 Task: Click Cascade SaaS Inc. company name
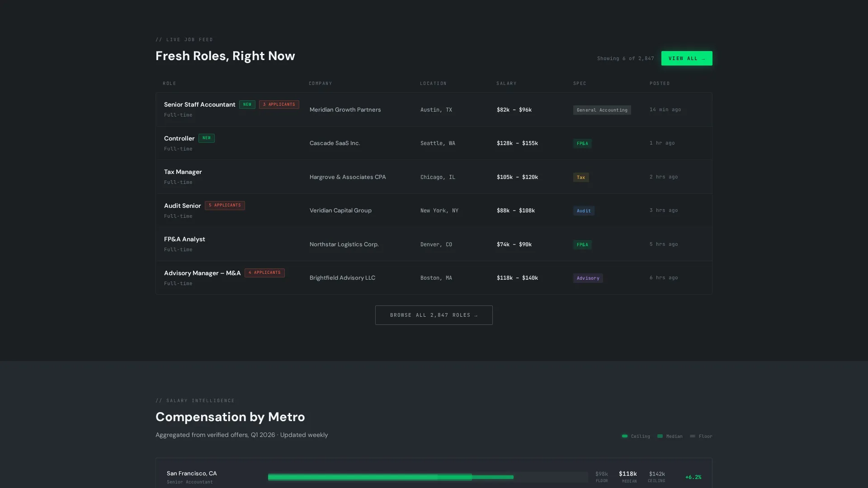pos(335,143)
